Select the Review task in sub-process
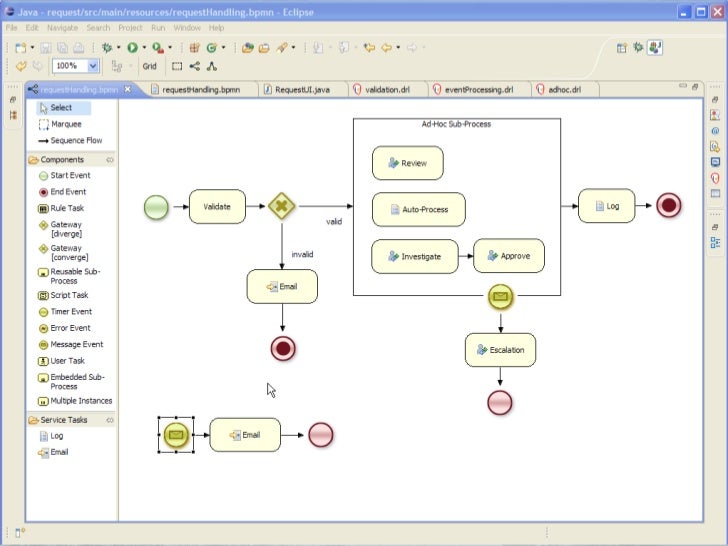 pos(408,163)
